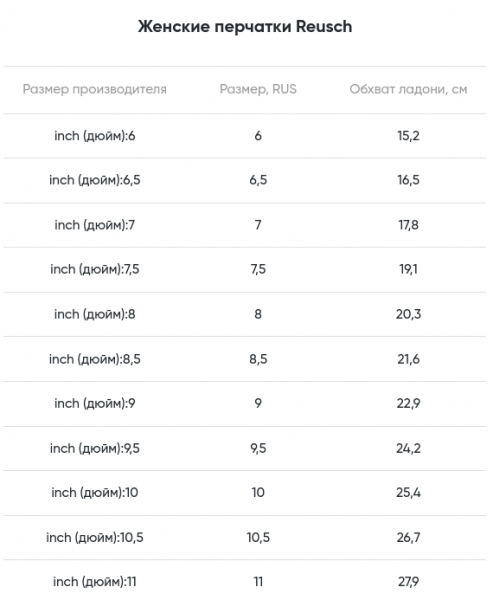493x600 pixels.
Task: Click the inch (дюйм):10,5 row label
Action: pyautogui.click(x=95, y=538)
